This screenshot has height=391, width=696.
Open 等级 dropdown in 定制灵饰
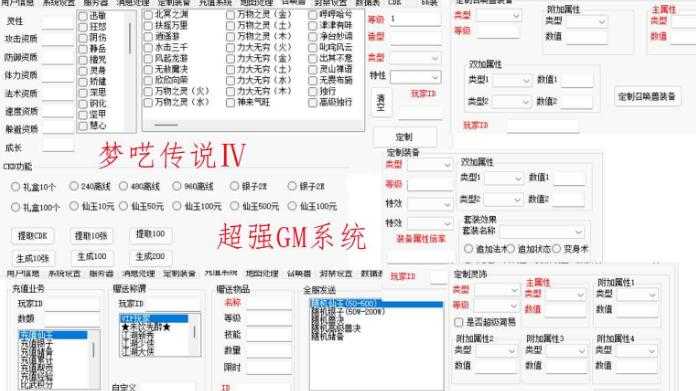click(x=497, y=306)
